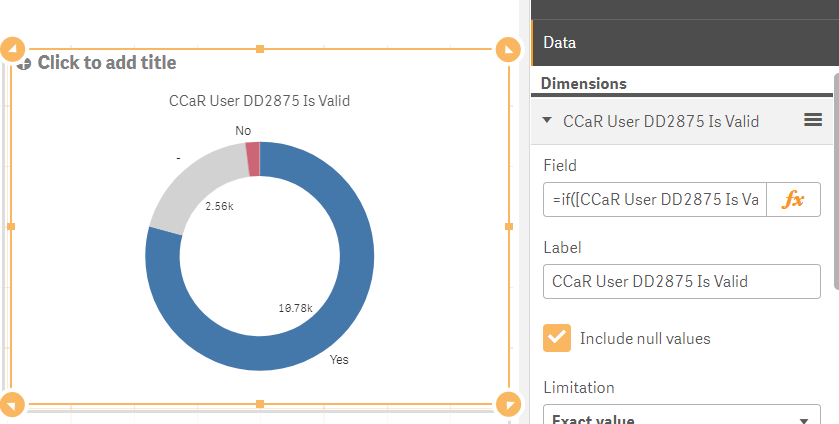The width and height of the screenshot is (839, 424).
Task: Click to add chart title
Action: (107, 63)
